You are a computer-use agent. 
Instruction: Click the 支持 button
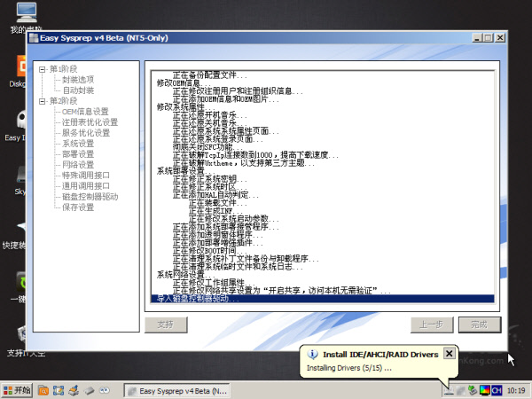pyautogui.click(x=166, y=325)
